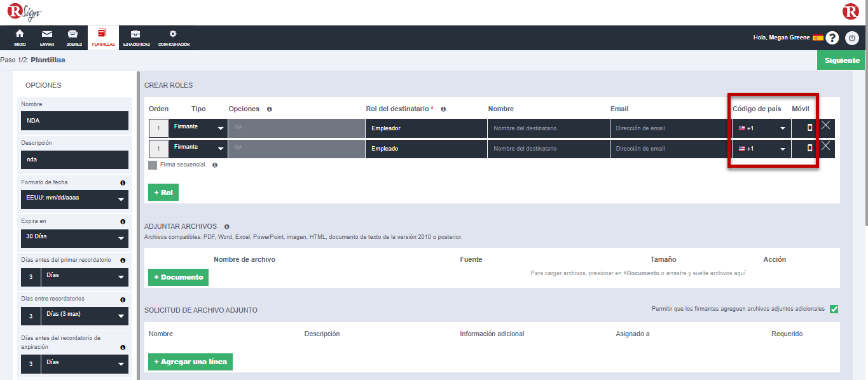This screenshot has height=380, width=868.
Task: Open the Configuración tab
Action: coord(174,37)
